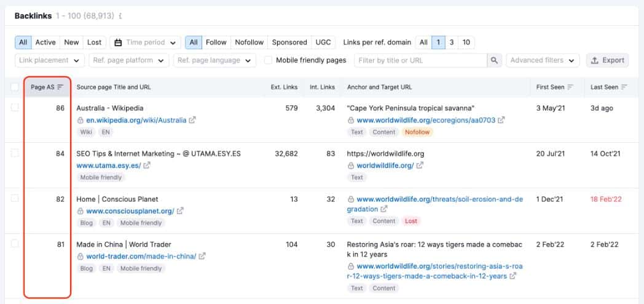The image size is (644, 304).
Task: Enable the Mobile friendly pages checkbox
Action: coord(268,60)
